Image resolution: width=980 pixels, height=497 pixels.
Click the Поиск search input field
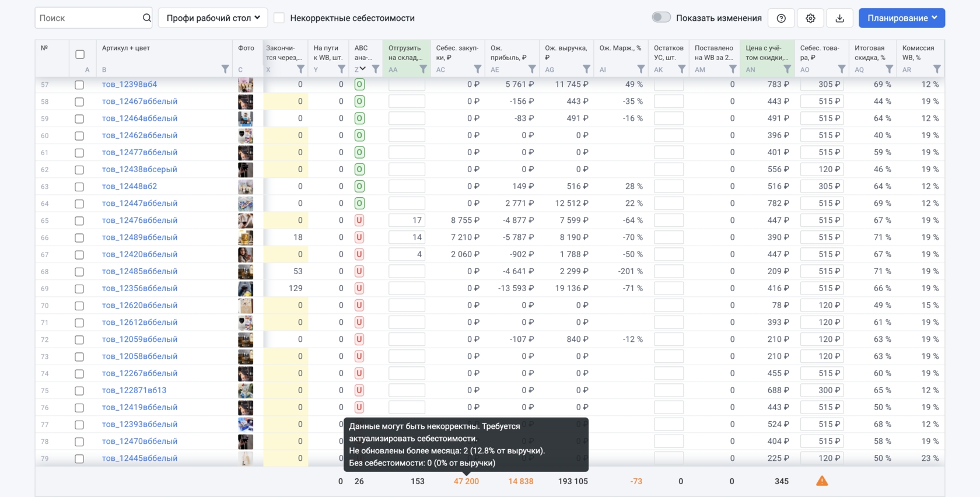pyautogui.click(x=87, y=18)
